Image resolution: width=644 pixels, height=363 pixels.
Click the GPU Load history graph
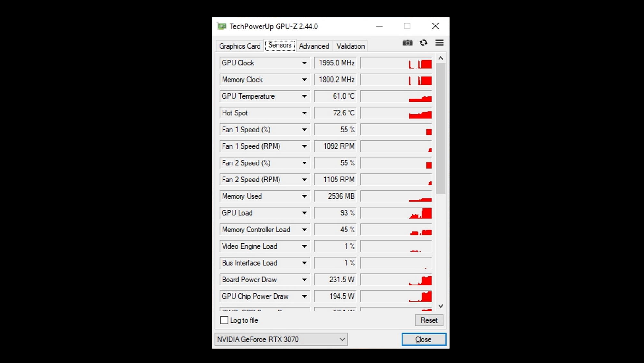(396, 213)
